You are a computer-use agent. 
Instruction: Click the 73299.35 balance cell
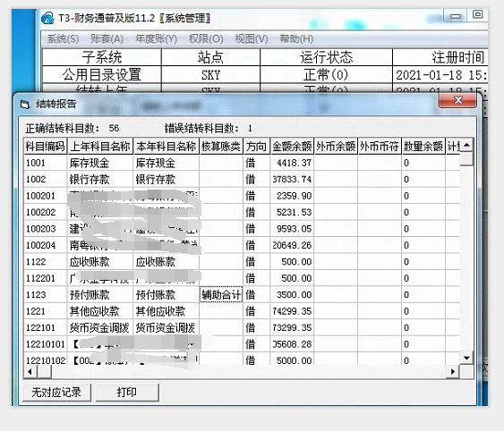(x=292, y=328)
